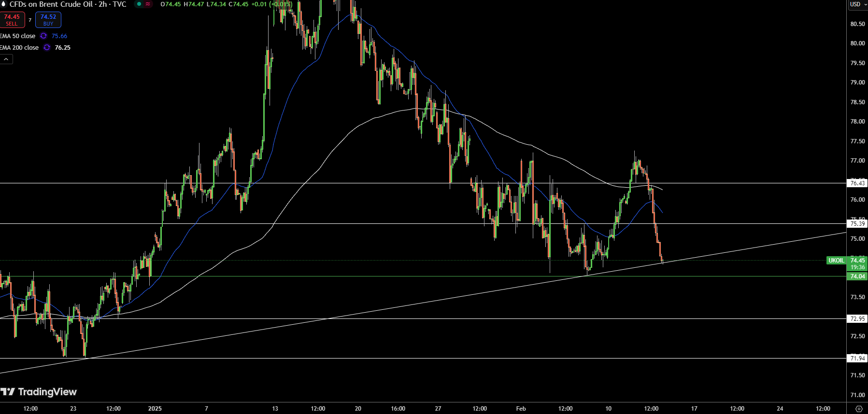Click the 24 date label on time axis
868x414 pixels.
(x=780, y=408)
